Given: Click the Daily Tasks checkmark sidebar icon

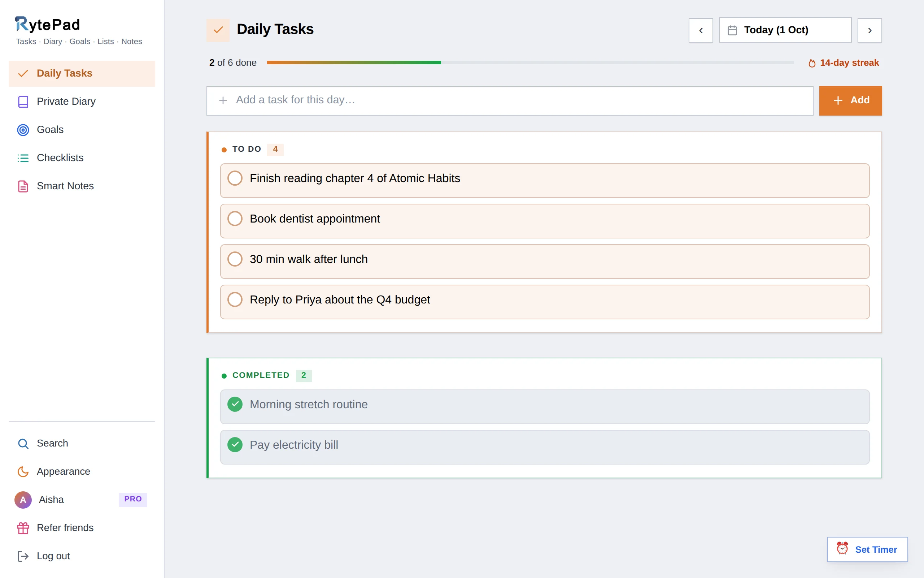Looking at the screenshot, I should [x=23, y=73].
